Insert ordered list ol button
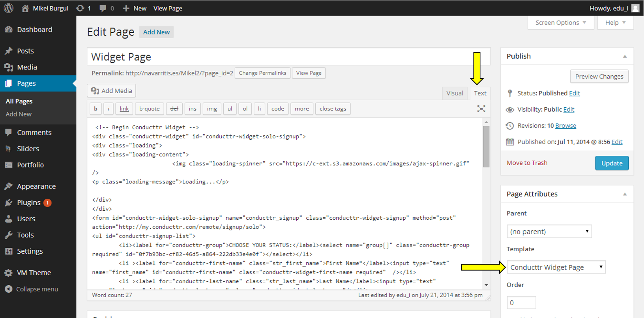Image resolution: width=644 pixels, height=318 pixels. (x=245, y=109)
